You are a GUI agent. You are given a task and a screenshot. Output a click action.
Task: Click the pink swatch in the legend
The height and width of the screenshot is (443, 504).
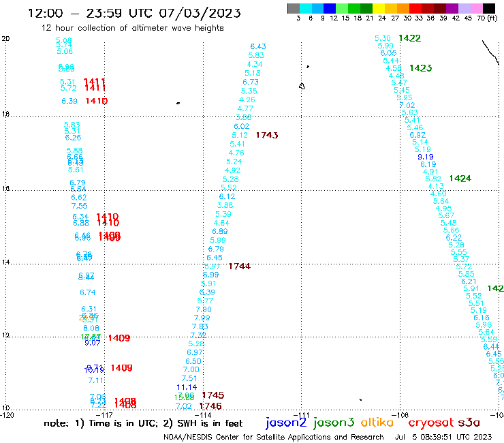(x=476, y=8)
